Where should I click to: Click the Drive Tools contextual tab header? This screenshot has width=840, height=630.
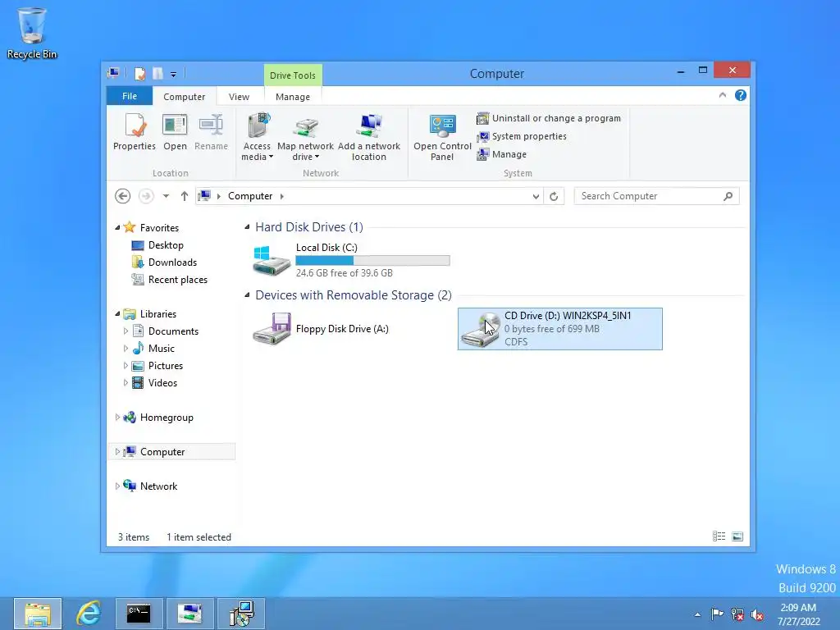click(x=293, y=75)
